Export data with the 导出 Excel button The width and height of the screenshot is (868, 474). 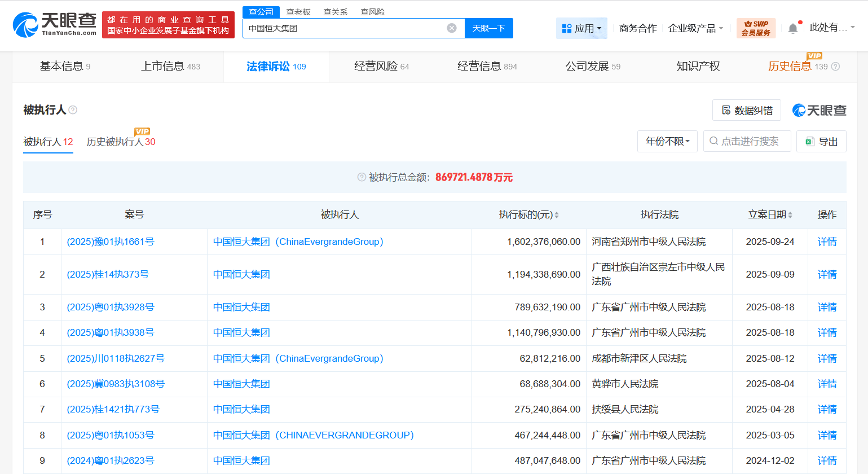click(x=821, y=142)
